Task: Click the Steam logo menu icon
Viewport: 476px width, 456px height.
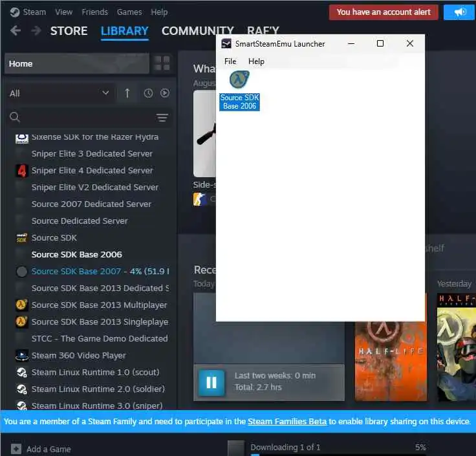Action: tap(15, 12)
